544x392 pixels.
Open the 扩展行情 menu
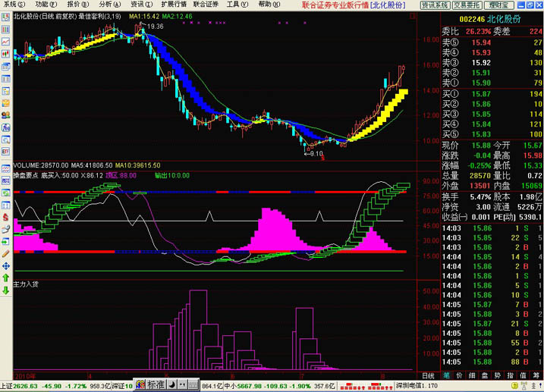[174, 5]
